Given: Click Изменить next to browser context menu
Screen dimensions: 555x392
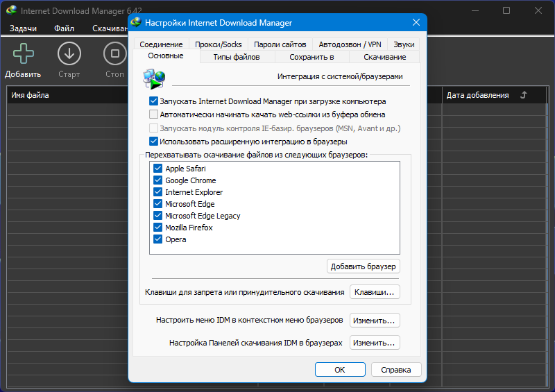Looking at the screenshot, I should (x=375, y=321).
